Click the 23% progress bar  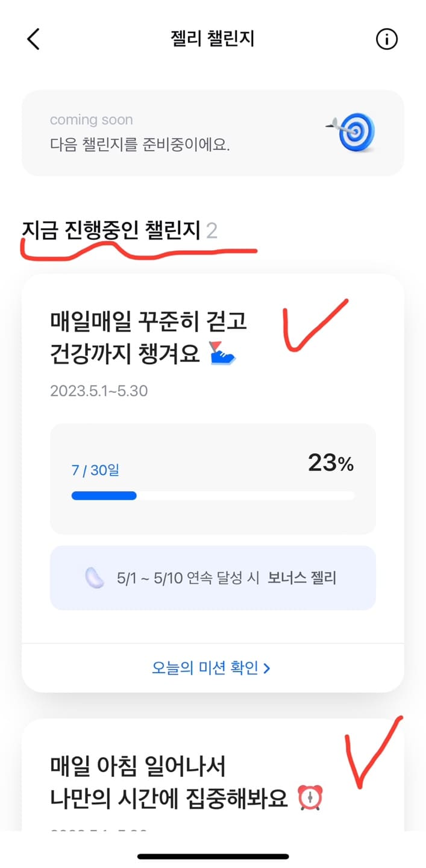(x=213, y=495)
